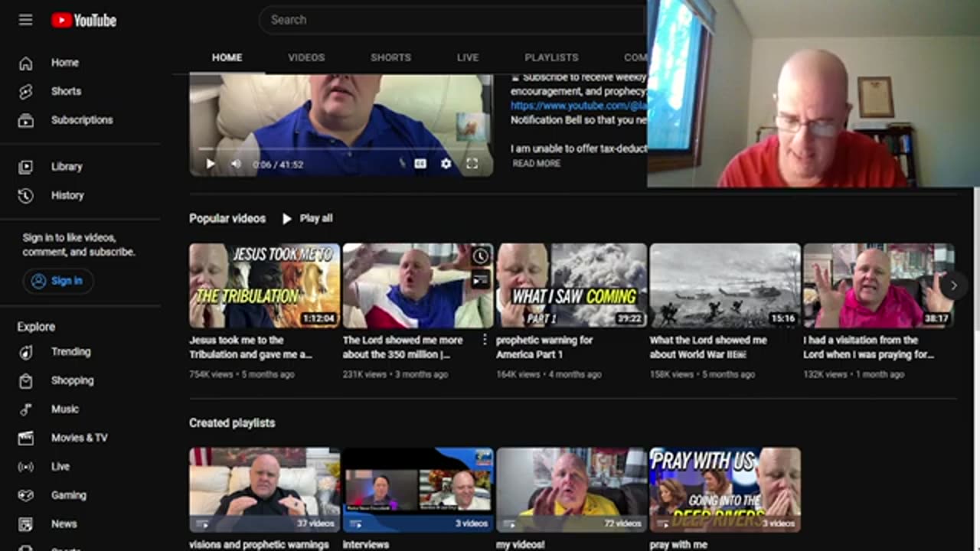The height and width of the screenshot is (551, 980).
Task: Open Jesus took me to Tribulation thumbnail
Action: point(265,285)
